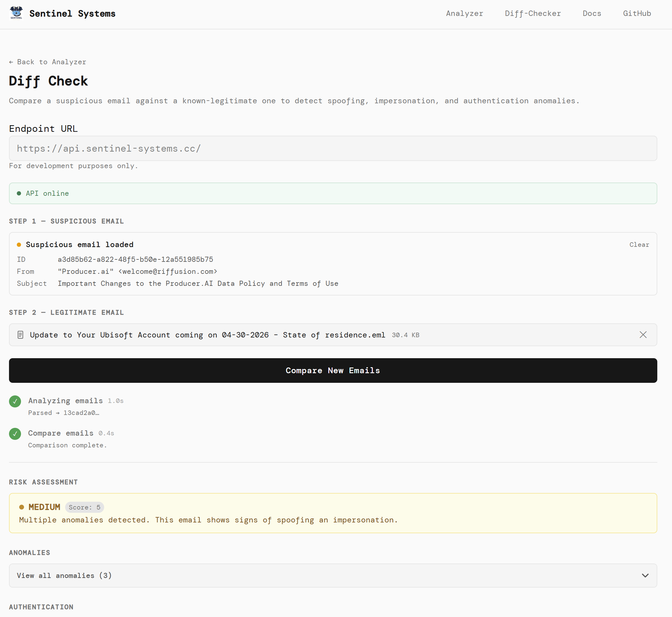This screenshot has width=672, height=617.
Task: Click the Suspicious email loaded heading
Action: click(x=80, y=244)
